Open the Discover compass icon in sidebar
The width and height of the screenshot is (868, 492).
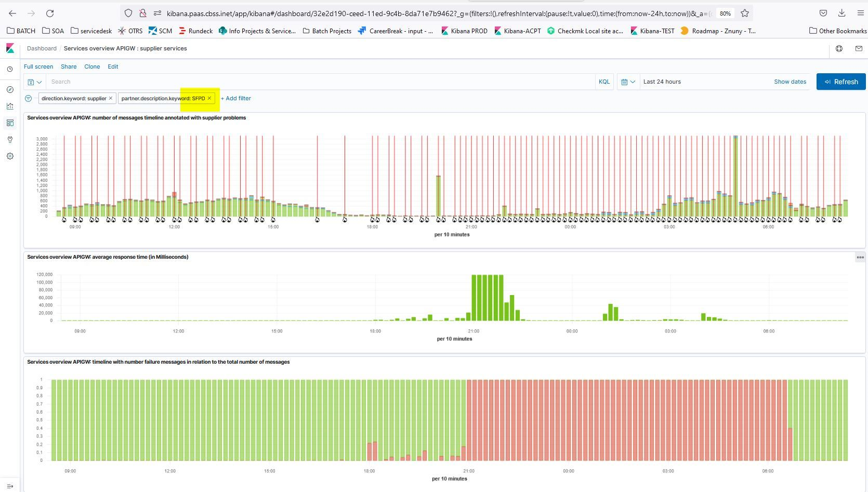coord(10,90)
